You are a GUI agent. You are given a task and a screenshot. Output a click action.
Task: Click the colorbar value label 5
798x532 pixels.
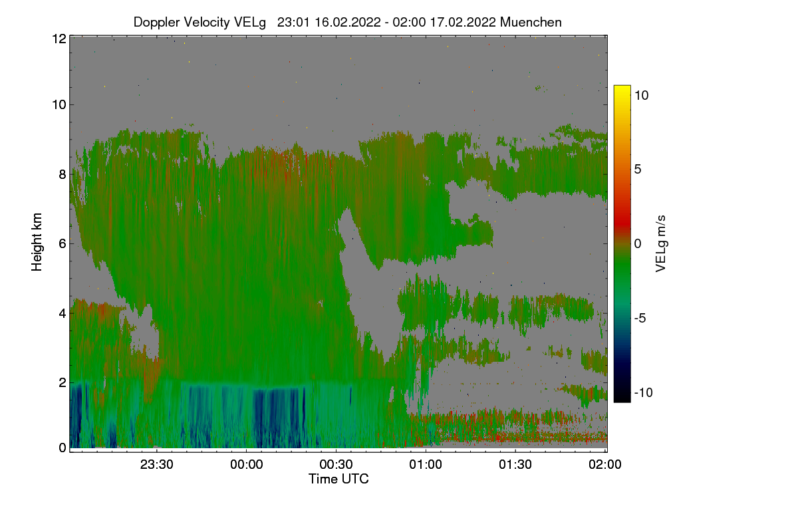[x=637, y=169]
